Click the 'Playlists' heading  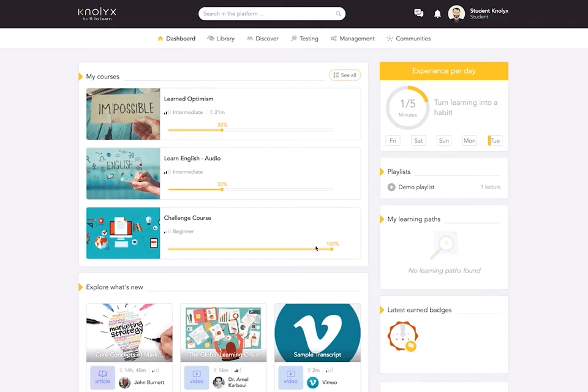(399, 171)
